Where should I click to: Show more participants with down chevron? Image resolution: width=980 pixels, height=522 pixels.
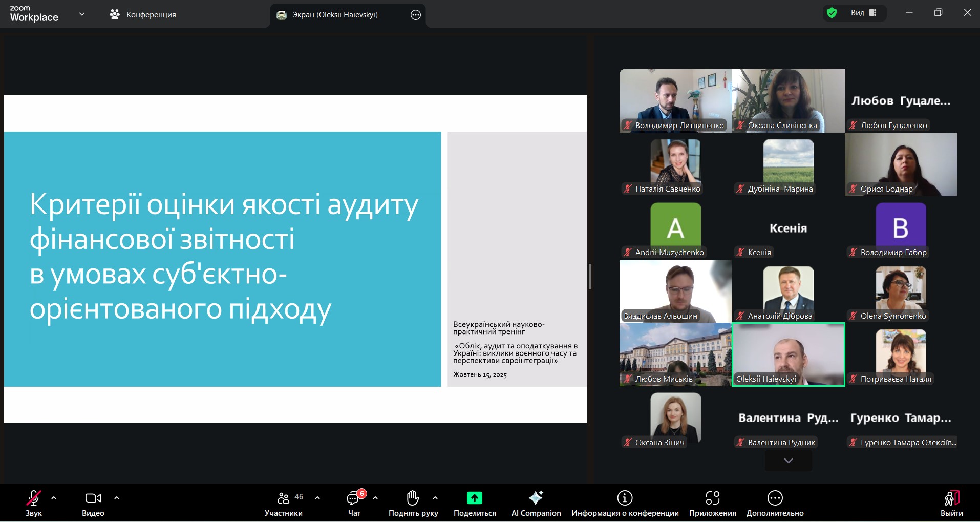tap(788, 461)
